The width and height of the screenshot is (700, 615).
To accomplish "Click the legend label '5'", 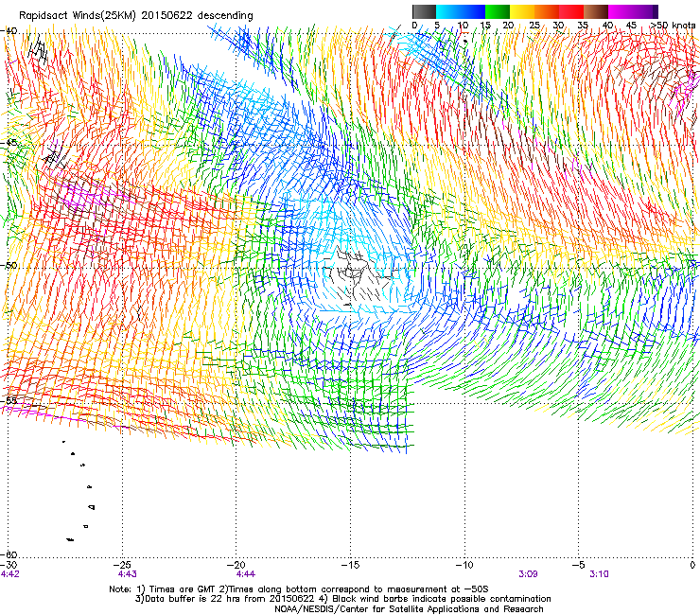I will click(x=437, y=26).
